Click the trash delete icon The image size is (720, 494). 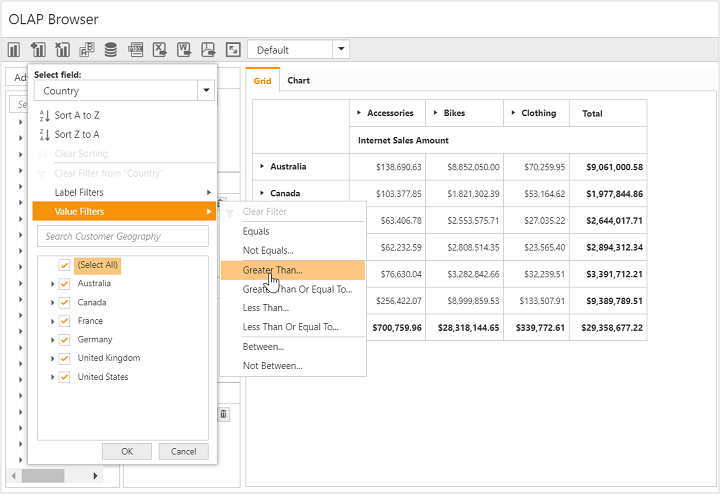tap(223, 414)
